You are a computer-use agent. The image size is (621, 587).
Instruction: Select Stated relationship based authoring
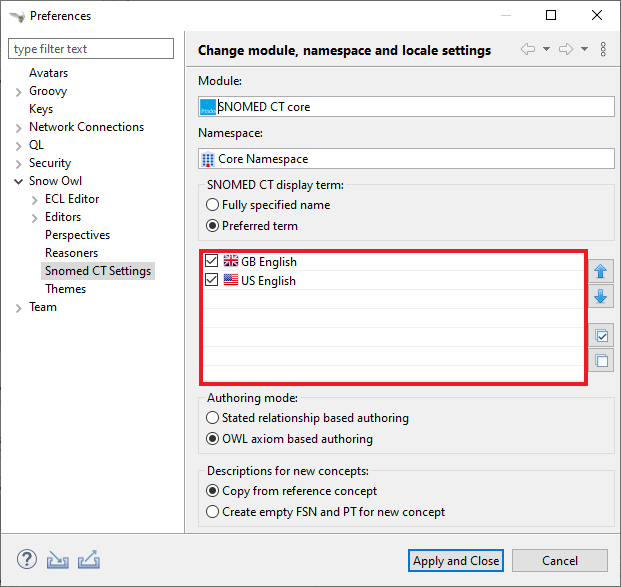(x=212, y=418)
